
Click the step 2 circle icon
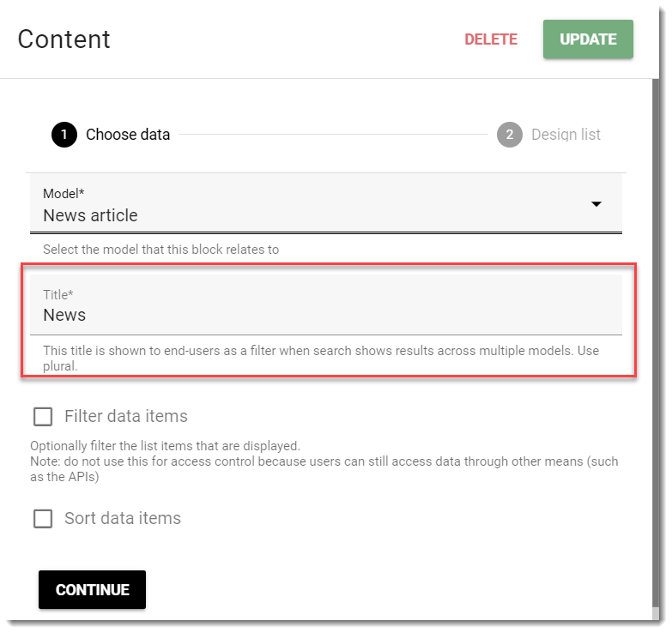pos(510,135)
